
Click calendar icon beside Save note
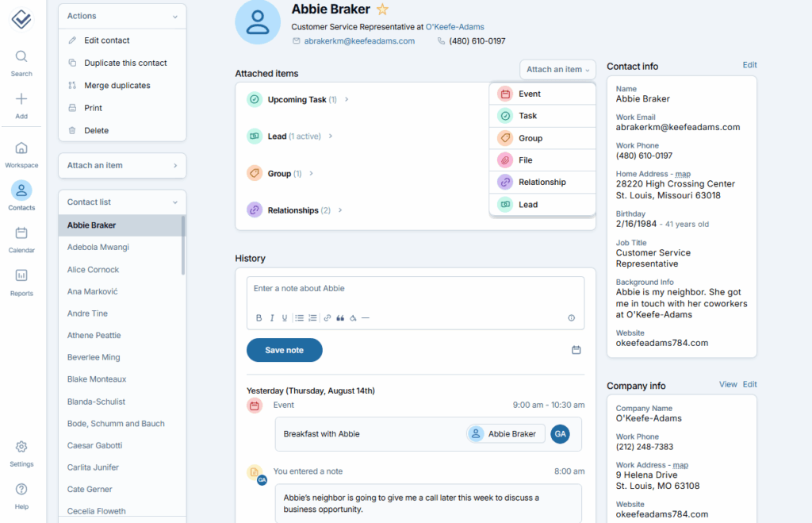[x=576, y=350]
